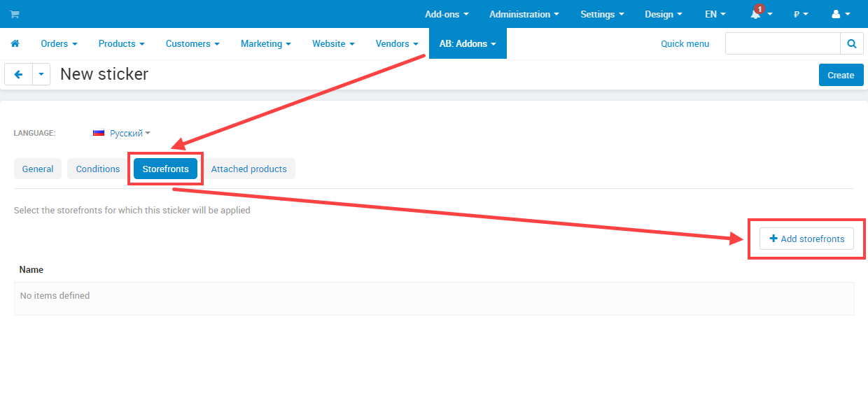Expand the caret next to back arrow

tap(41, 74)
